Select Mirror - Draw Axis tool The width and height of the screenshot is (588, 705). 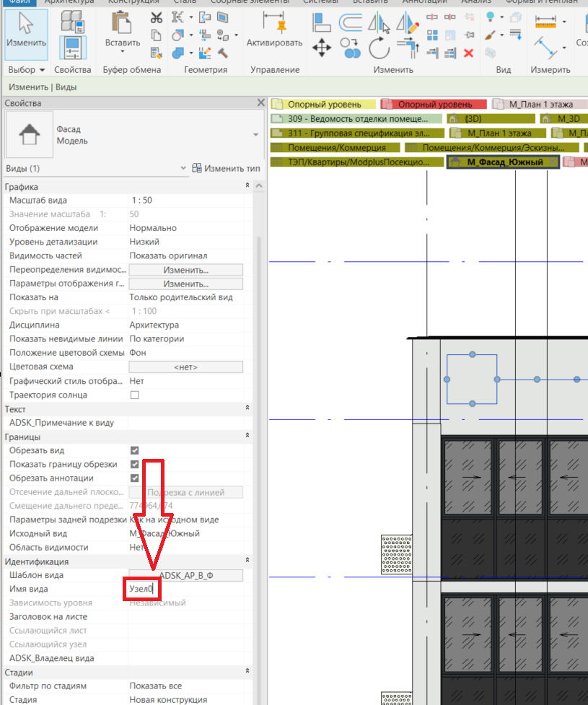click(408, 23)
